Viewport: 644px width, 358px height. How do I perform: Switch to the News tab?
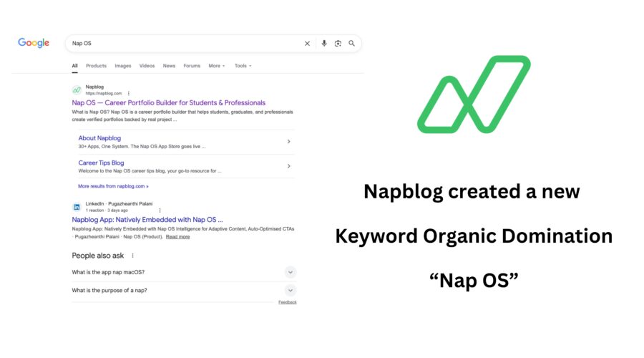pyautogui.click(x=169, y=66)
